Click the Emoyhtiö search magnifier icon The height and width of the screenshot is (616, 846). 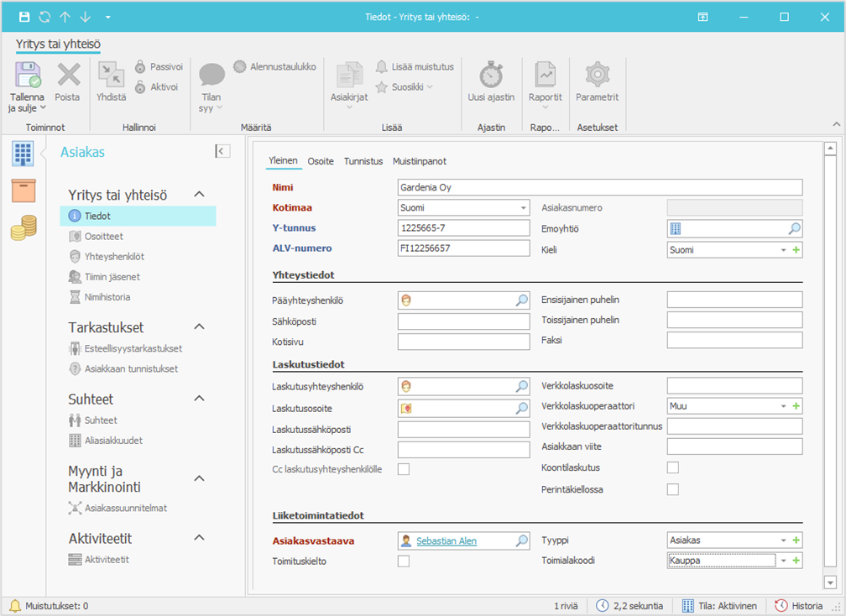[x=794, y=228]
